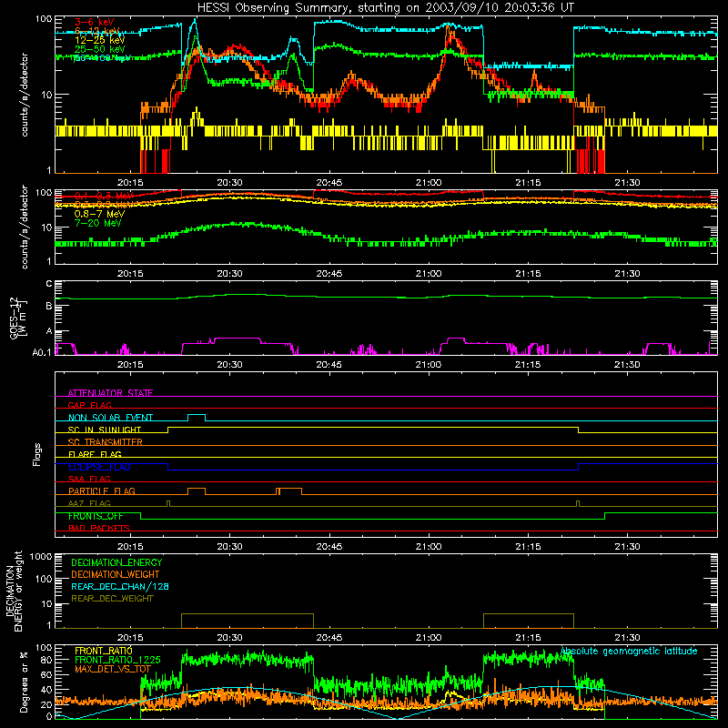
Task: Click the A0.1 level label on the GOES axis
Action: [42, 353]
